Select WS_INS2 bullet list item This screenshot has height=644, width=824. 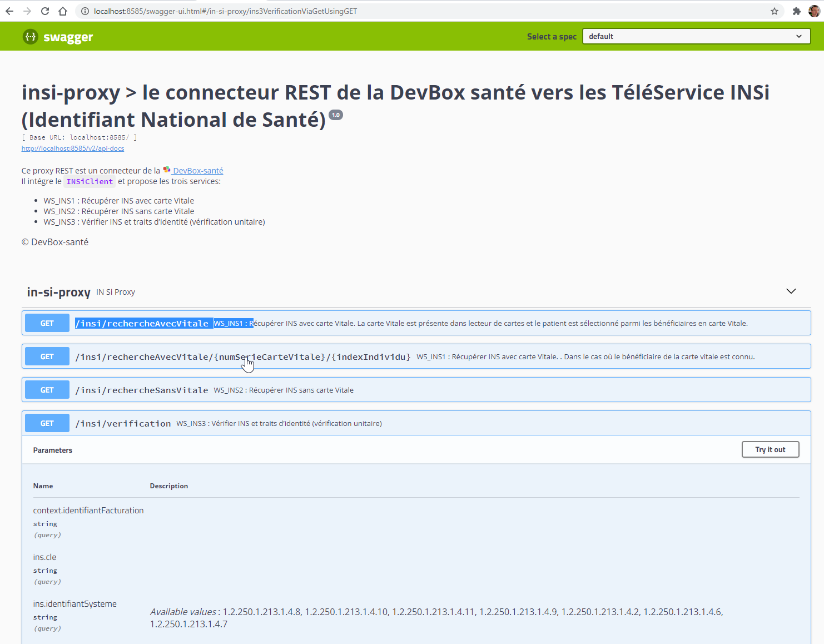point(119,211)
